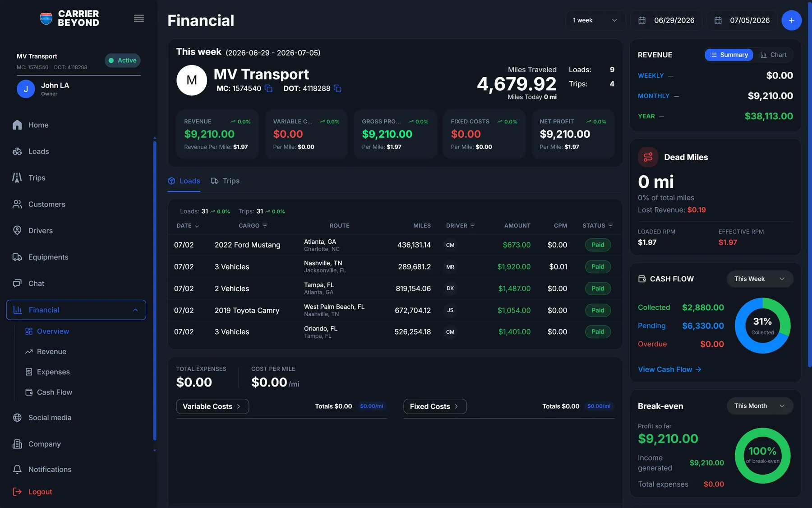Sort by the DATE column arrow
Viewport: 812px width, 508px height.
pos(197,226)
